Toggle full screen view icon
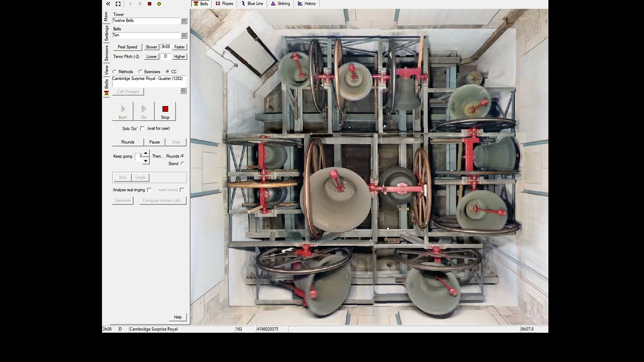 [x=118, y=4]
